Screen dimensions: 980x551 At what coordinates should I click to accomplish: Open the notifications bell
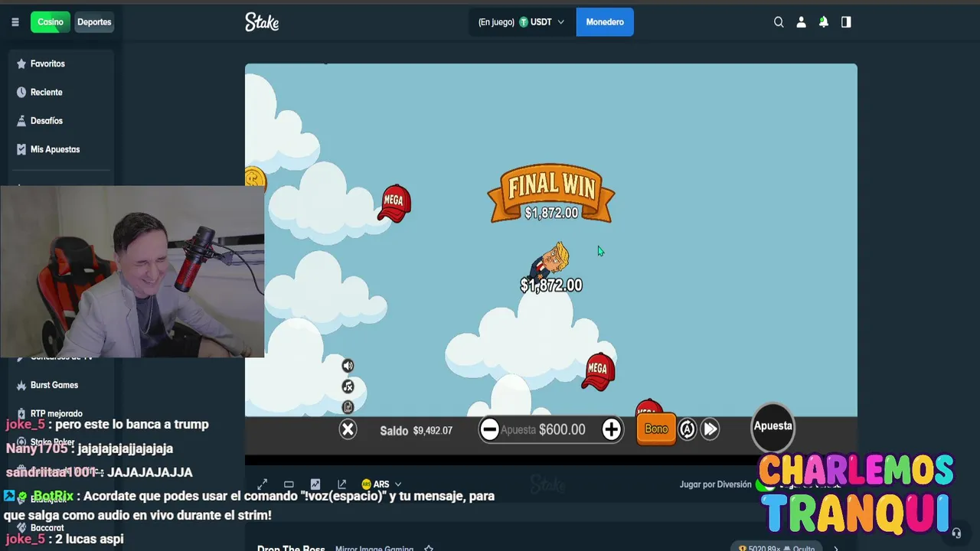pos(823,22)
